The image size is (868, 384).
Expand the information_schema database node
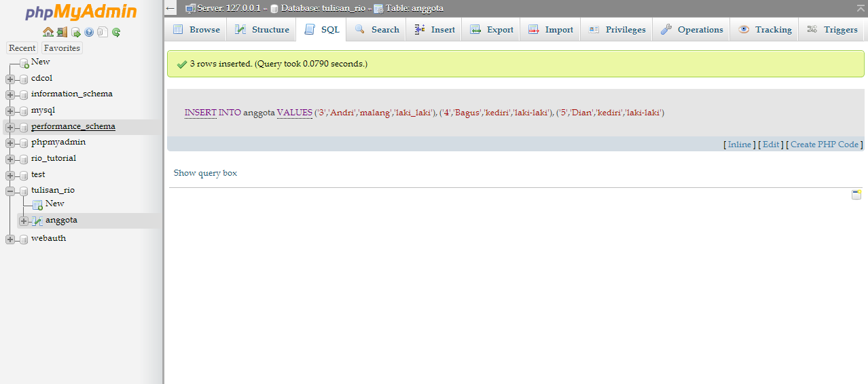pyautogui.click(x=10, y=95)
